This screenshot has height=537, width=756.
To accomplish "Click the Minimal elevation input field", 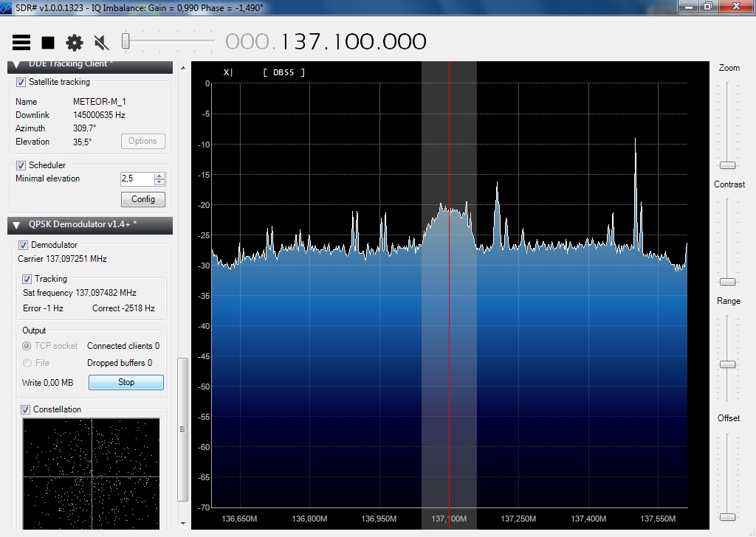I will [137, 179].
